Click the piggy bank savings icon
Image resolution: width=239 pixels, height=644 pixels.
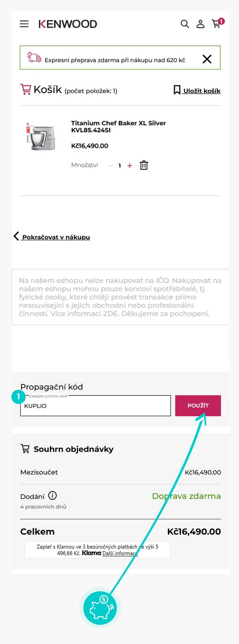tap(100, 608)
